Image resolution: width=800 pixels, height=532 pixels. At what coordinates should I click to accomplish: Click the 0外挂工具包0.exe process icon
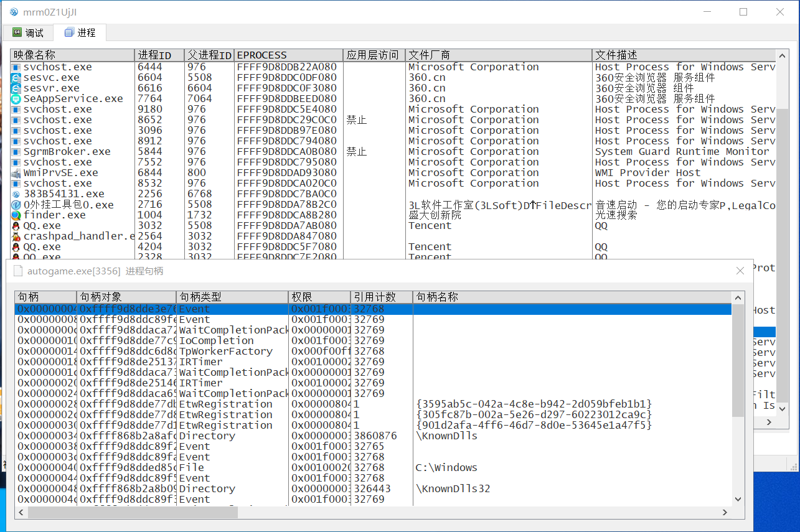[16, 205]
